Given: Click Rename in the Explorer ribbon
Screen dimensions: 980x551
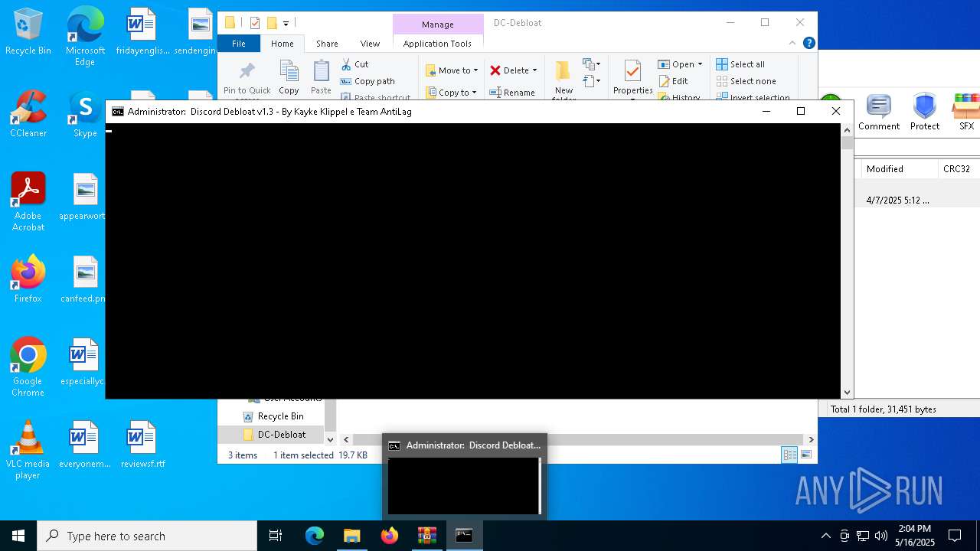Looking at the screenshot, I should pyautogui.click(x=512, y=93).
